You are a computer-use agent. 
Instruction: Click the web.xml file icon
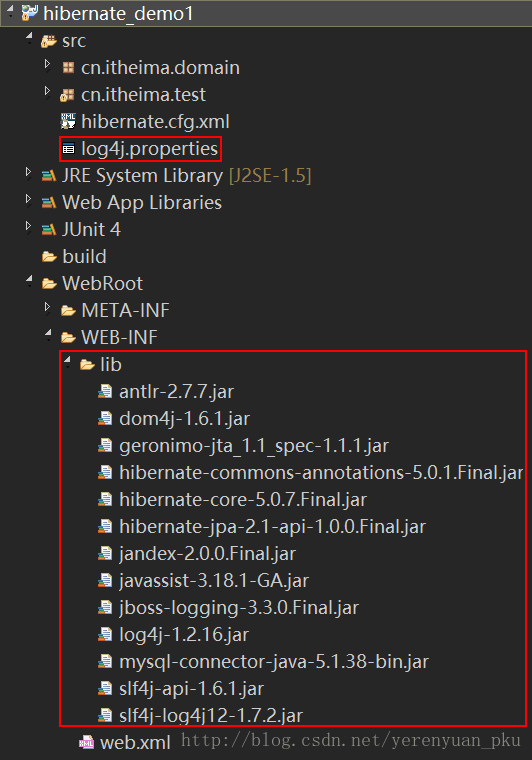click(x=87, y=742)
